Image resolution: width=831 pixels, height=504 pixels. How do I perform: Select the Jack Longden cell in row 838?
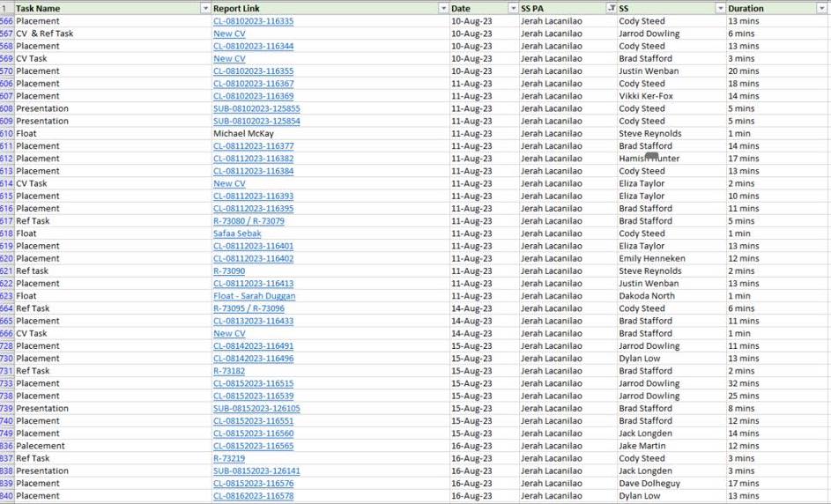671,471
